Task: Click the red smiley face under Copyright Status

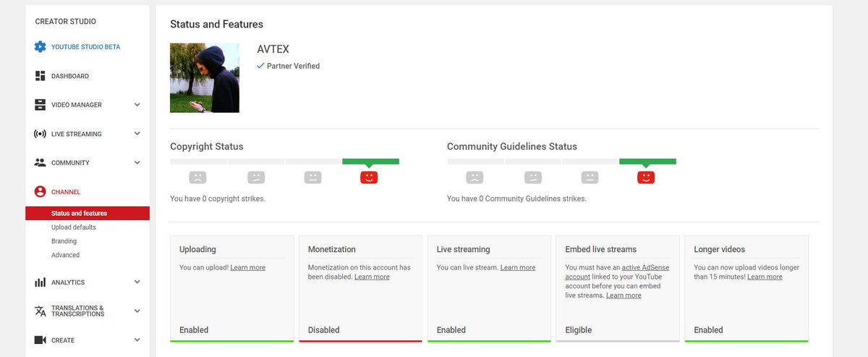Action: 369,177
